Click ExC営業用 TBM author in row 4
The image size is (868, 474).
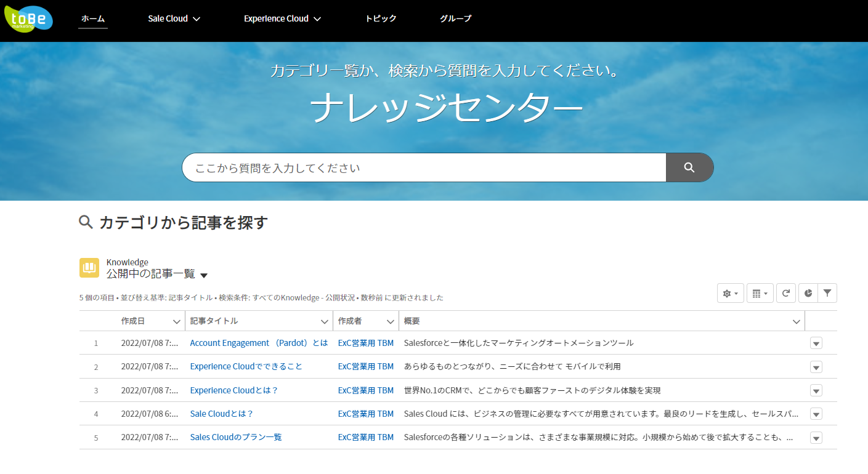coord(366,414)
